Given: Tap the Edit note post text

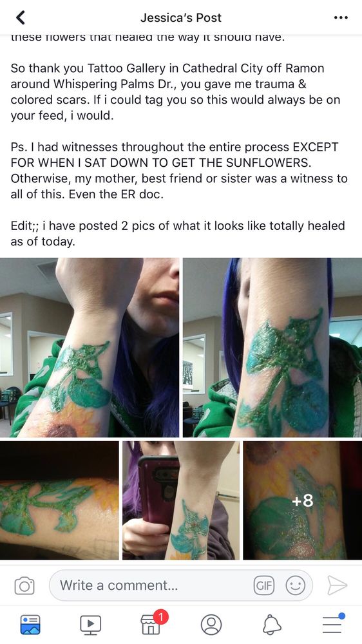Looking at the screenshot, I should [x=178, y=233].
